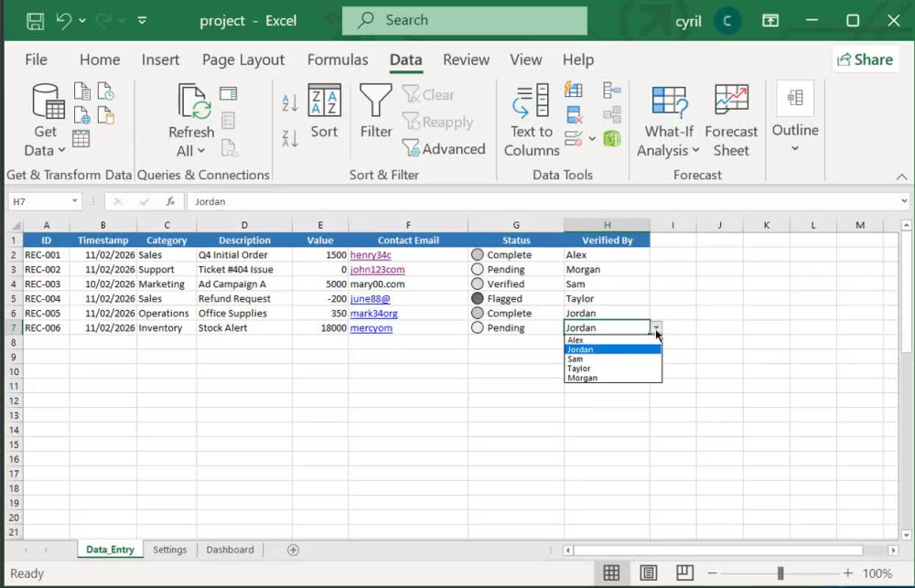Screen dimensions: 915x588
Task: Open Ribbon Display Options icon
Action: pyautogui.click(x=770, y=21)
